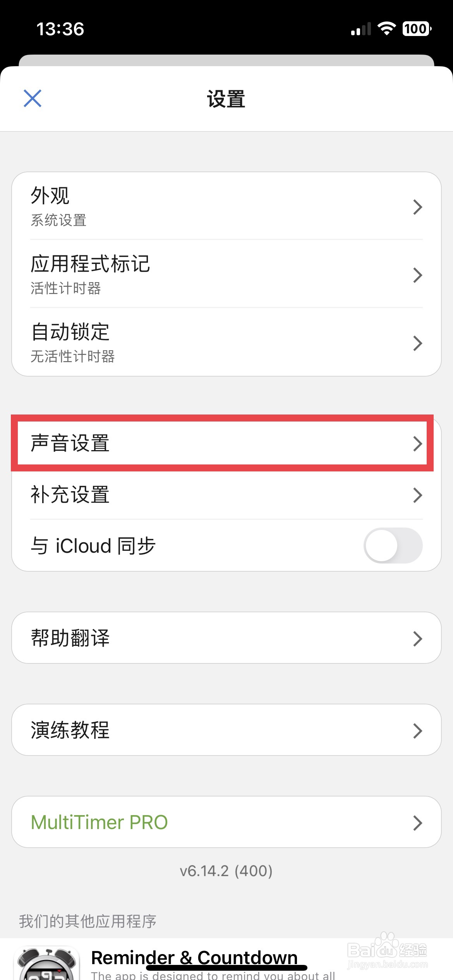Open 应用程式标记 app badge settings
Screen dimensions: 453x980
coord(226,274)
